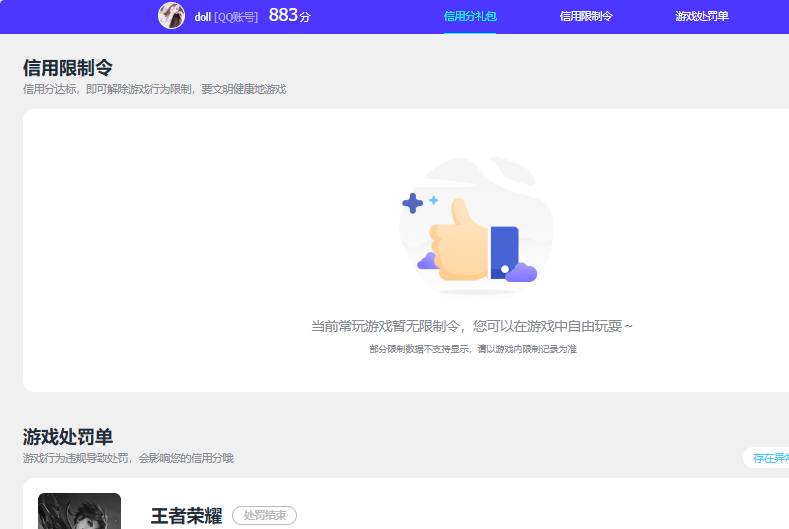Click the [QQ账号] account label
The width and height of the screenshot is (789, 529).
coord(236,17)
